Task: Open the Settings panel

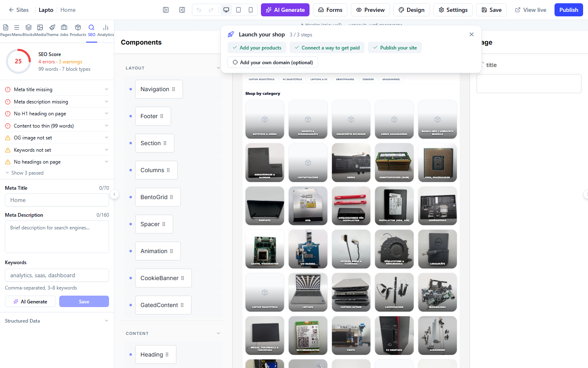Action: click(453, 10)
